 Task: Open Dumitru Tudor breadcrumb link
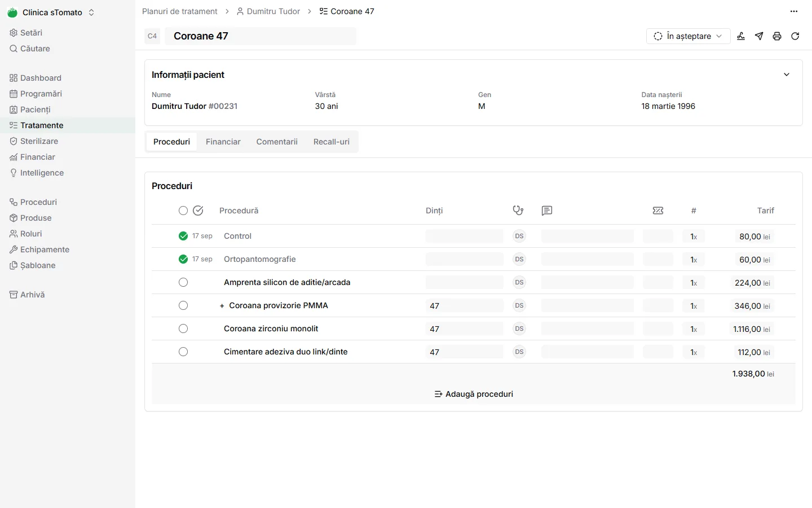268,11
